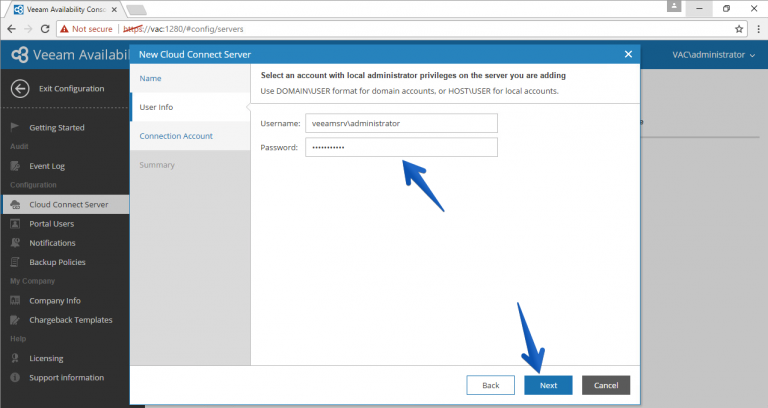Image resolution: width=768 pixels, height=408 pixels.
Task: Open the Chrome profile avatar icon
Action: (674, 6)
